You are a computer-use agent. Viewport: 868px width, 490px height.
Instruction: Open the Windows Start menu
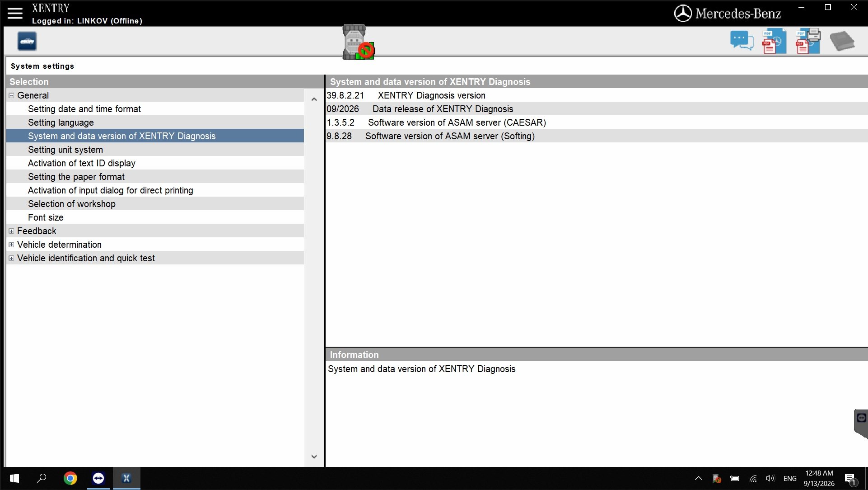[x=14, y=478]
